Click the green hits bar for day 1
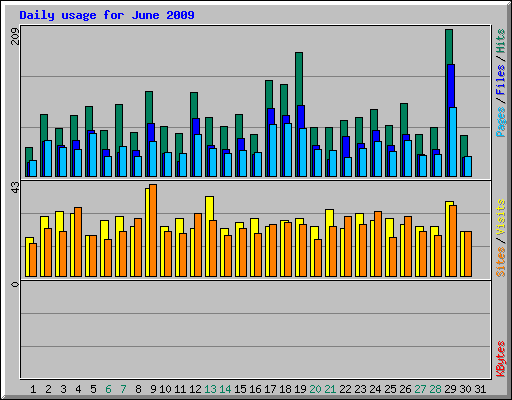Image resolution: width=512 pixels, height=400 pixels. [x=29, y=154]
